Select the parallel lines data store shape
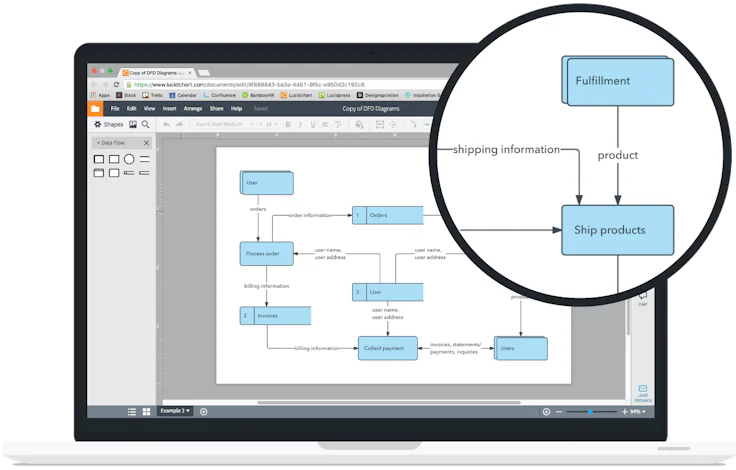This screenshot has width=736, height=470. (x=145, y=160)
